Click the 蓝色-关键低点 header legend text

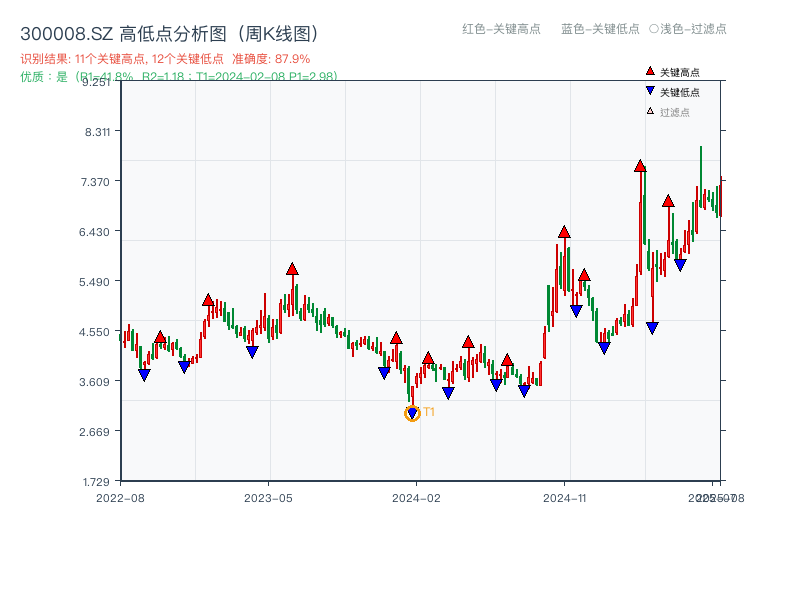pyautogui.click(x=600, y=29)
